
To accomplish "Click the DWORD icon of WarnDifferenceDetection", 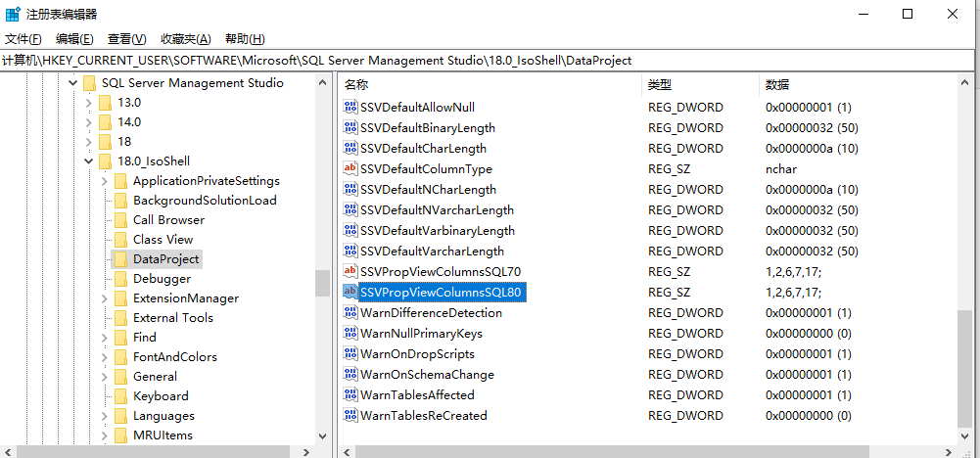I will (350, 312).
